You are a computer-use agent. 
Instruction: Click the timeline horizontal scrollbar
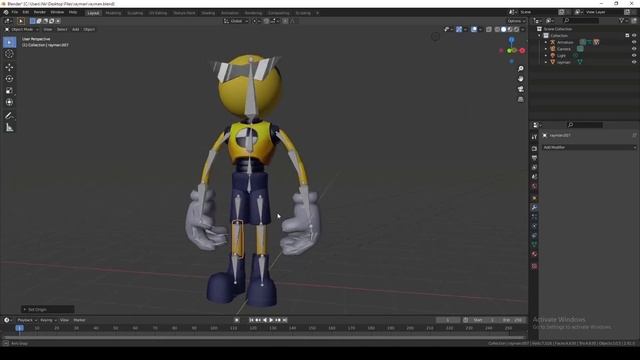(264, 338)
